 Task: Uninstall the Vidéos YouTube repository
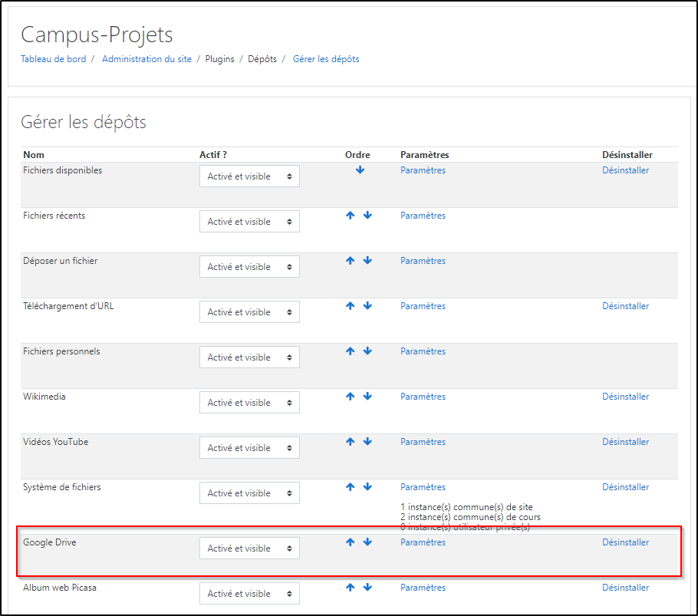(x=625, y=442)
